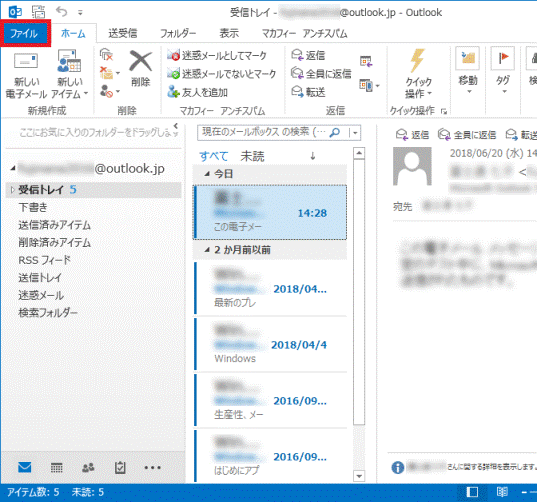537x502 pixels.
Task: Open the 下書き folder
Action: [33, 207]
